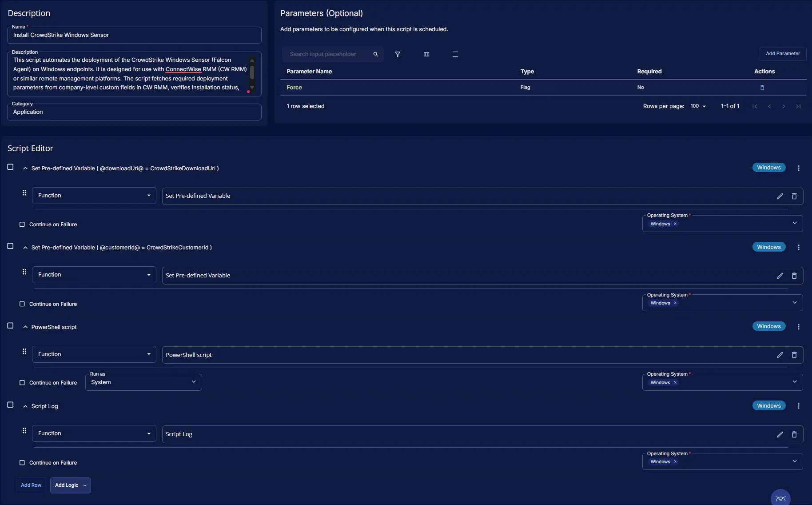Remove Windows chip from Script Log operating system
Image resolution: width=812 pixels, height=505 pixels.
(675, 462)
